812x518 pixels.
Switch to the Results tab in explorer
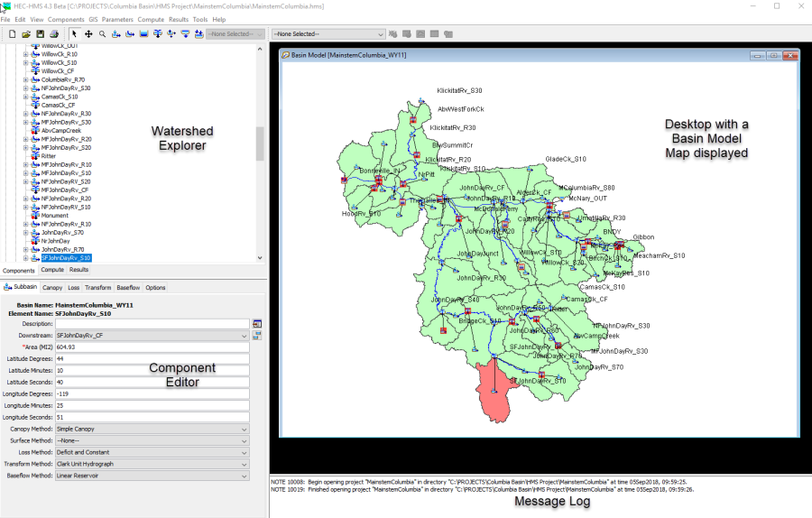[x=78, y=270]
